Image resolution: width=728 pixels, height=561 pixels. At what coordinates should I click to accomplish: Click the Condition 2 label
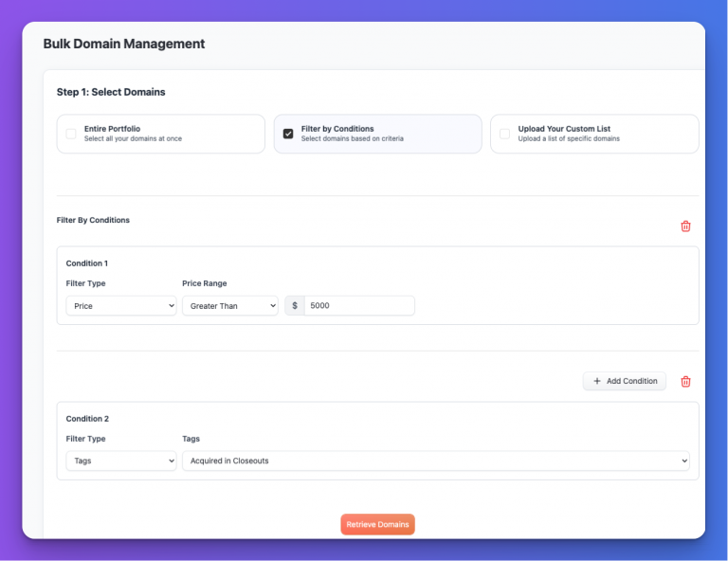pyautogui.click(x=87, y=418)
